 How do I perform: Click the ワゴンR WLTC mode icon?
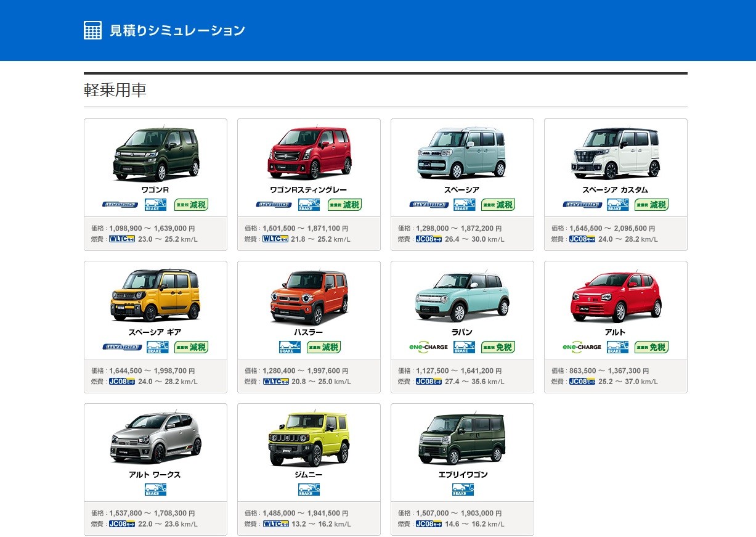(x=121, y=239)
